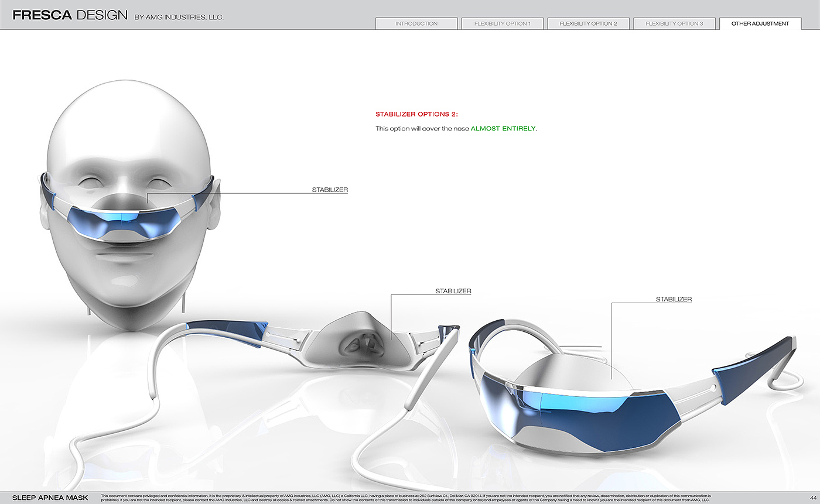Click the confidentiality notice in the footer
The height and width of the screenshot is (504, 820).
[405, 498]
